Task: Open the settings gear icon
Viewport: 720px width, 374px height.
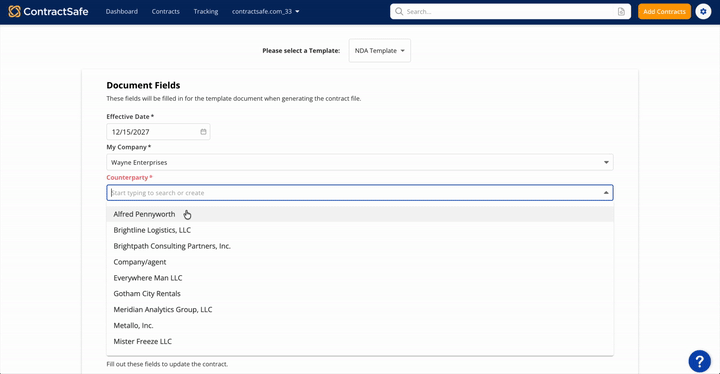Action: pyautogui.click(x=703, y=11)
